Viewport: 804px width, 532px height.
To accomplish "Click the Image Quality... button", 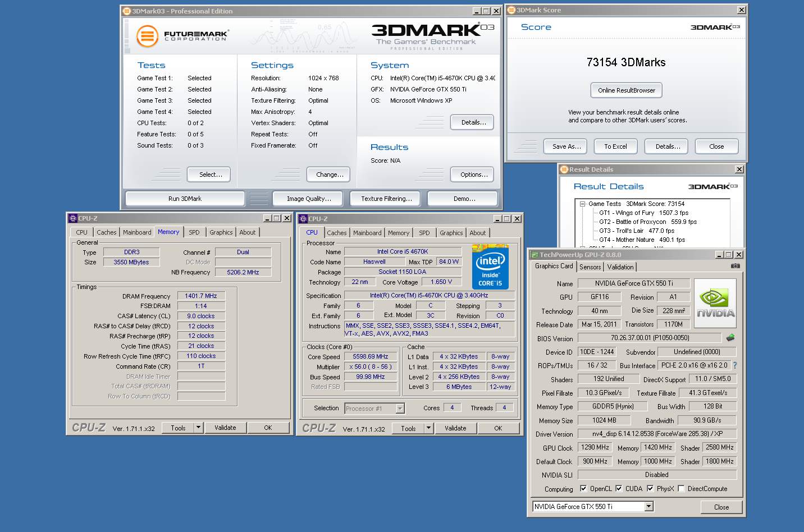I will pyautogui.click(x=309, y=199).
